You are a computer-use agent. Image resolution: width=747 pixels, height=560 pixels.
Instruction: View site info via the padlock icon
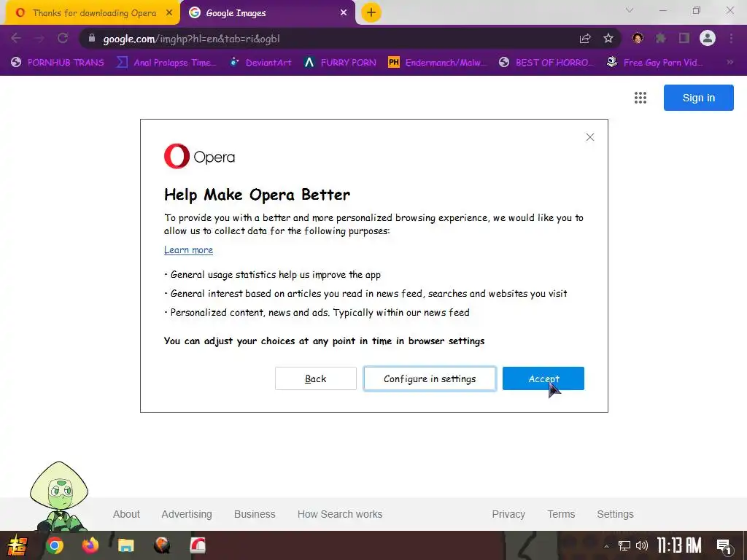[92, 38]
